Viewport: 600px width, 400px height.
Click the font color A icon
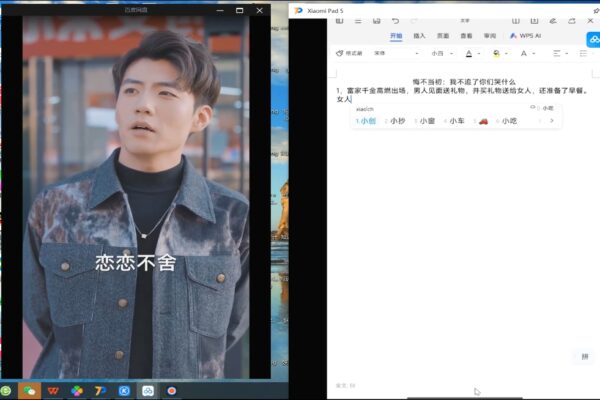(x=469, y=54)
